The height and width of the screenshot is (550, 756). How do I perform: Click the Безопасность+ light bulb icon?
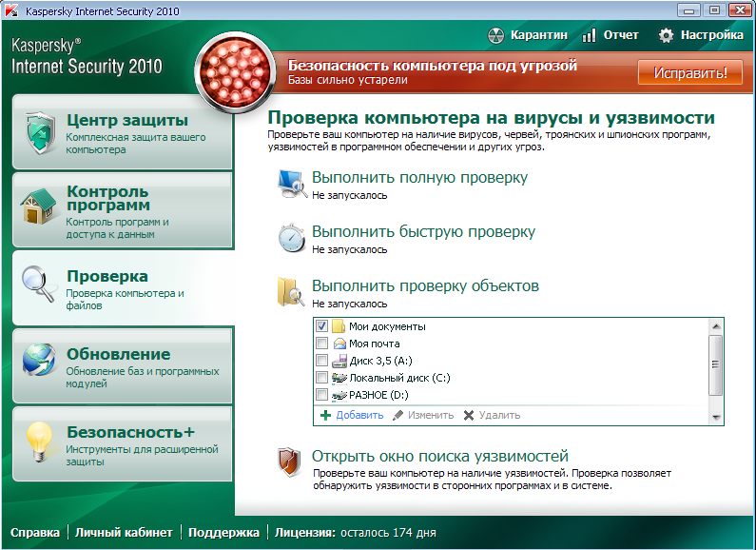coord(40,442)
